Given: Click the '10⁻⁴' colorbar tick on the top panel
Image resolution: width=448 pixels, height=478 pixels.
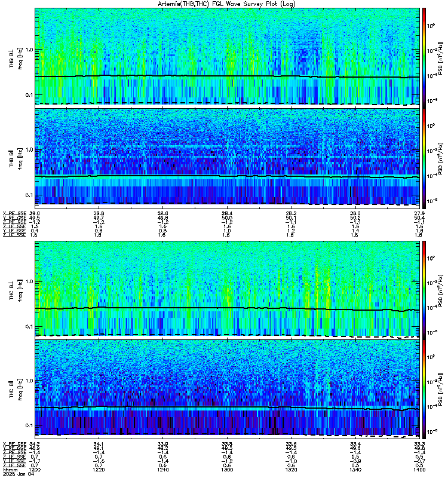Looking at the screenshot, I should (x=431, y=76).
